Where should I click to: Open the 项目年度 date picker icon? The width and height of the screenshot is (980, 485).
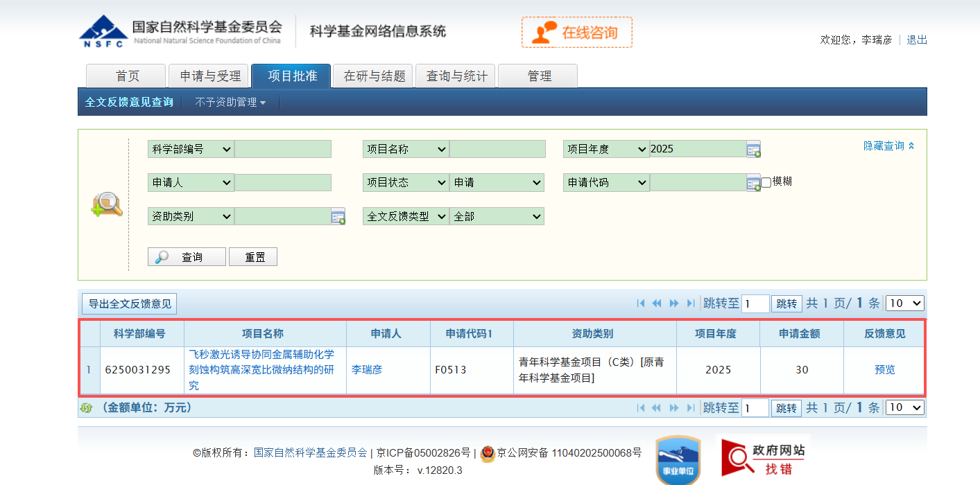[755, 149]
